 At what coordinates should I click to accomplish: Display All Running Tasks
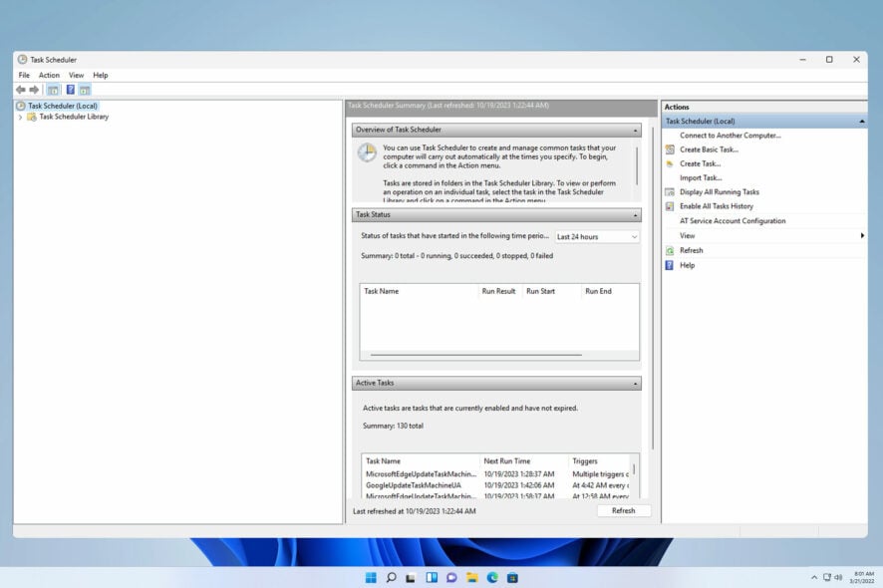point(721,191)
